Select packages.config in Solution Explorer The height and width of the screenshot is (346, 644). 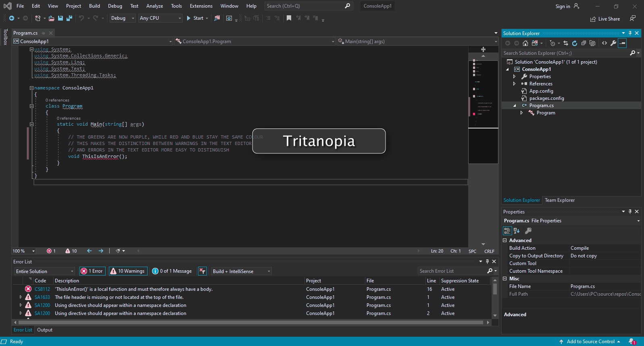pyautogui.click(x=546, y=98)
